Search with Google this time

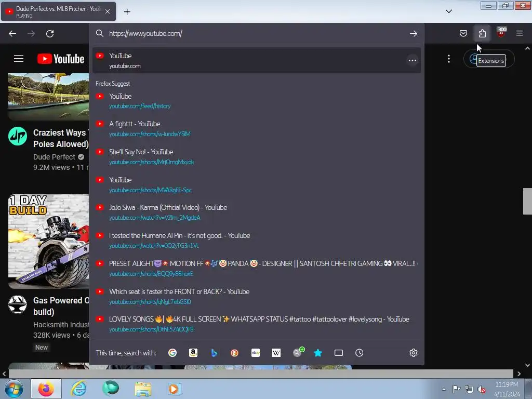click(172, 353)
